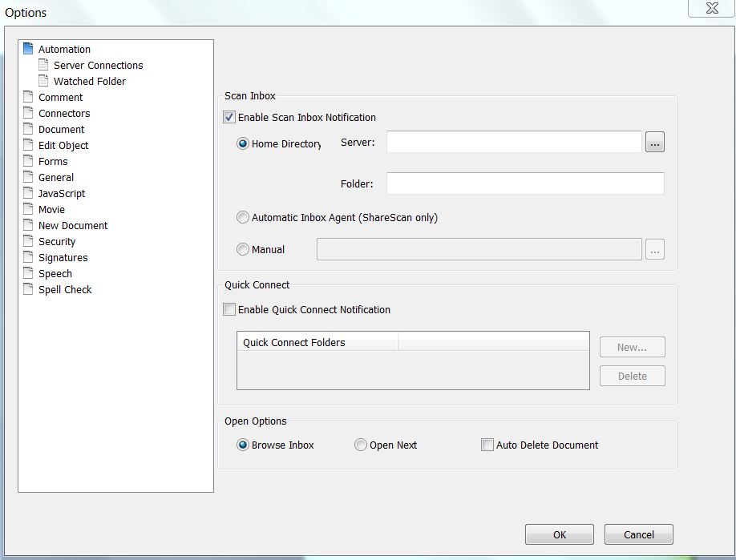Confirm settings with the OK button
Viewport: 736px width, 560px height.
pyautogui.click(x=559, y=534)
